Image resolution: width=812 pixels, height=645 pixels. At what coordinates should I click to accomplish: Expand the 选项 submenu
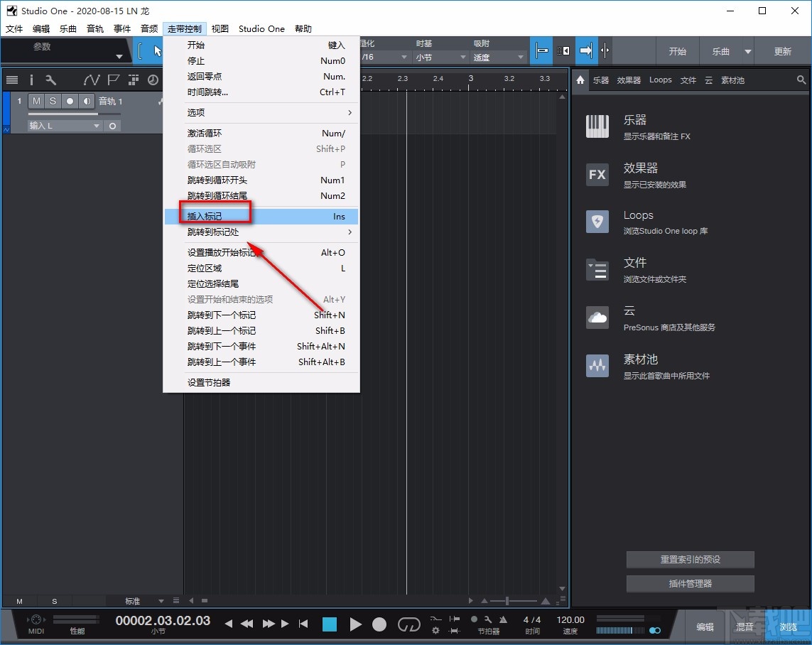261,112
